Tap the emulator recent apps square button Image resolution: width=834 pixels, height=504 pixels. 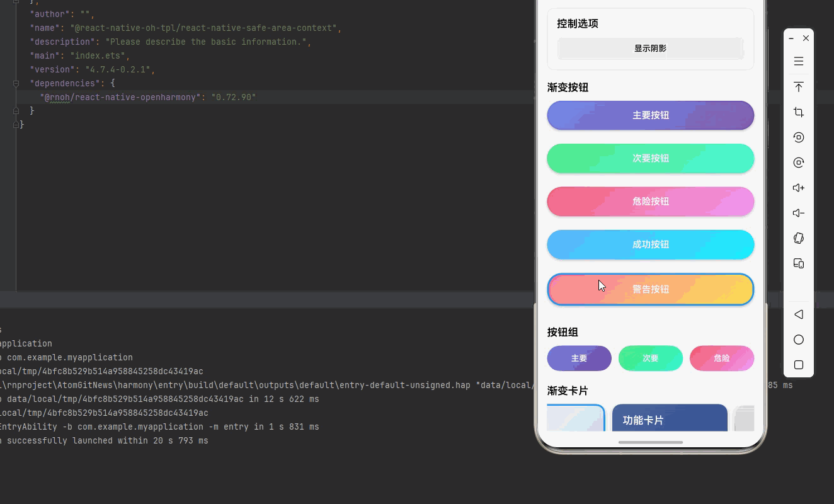coord(799,365)
